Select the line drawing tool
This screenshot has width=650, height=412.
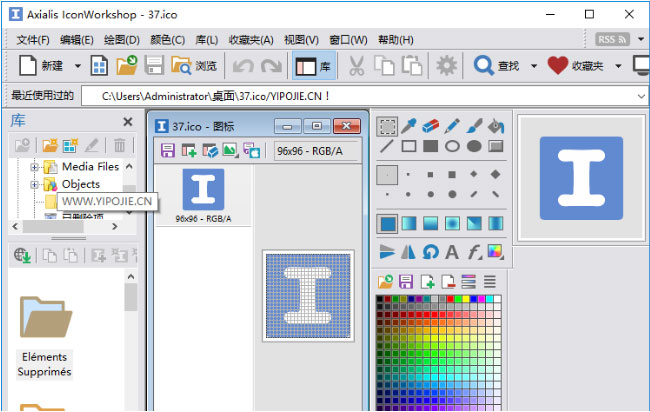click(x=387, y=146)
